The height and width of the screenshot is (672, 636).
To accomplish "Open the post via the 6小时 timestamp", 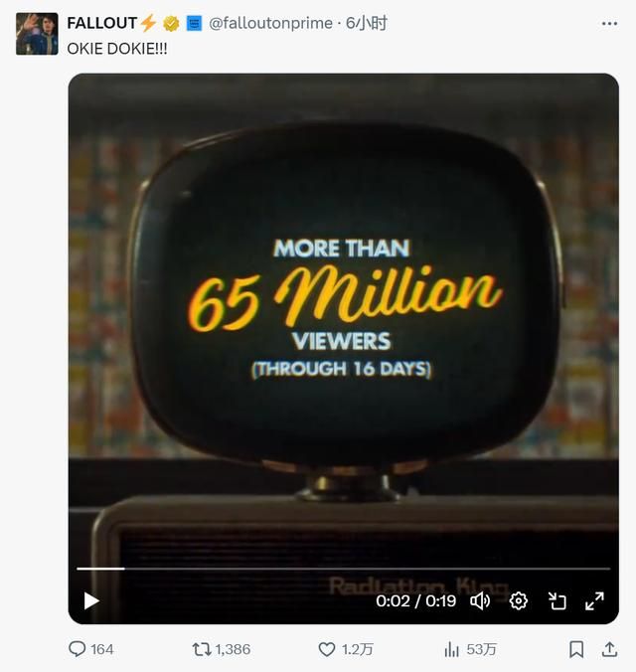I will pyautogui.click(x=367, y=23).
